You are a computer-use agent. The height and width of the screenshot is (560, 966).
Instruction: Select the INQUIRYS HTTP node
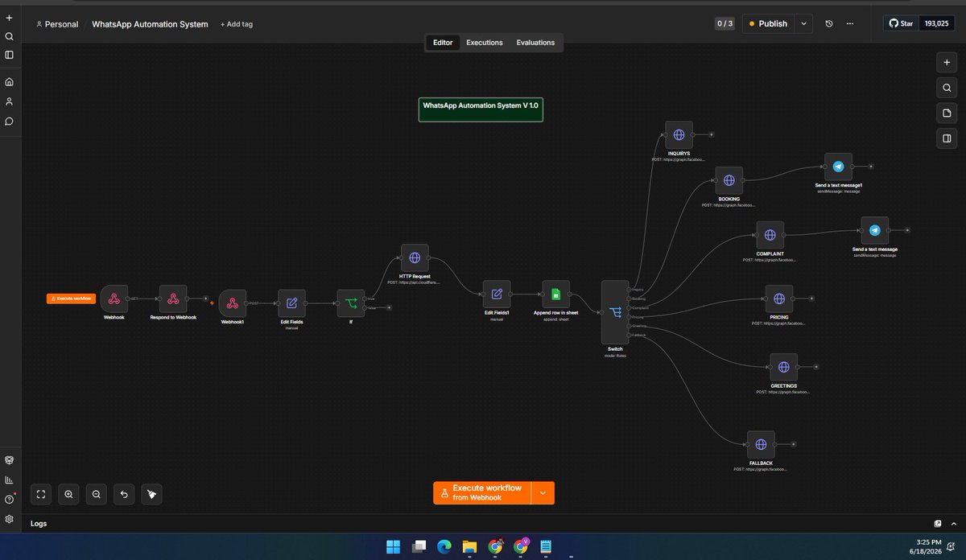tap(679, 135)
